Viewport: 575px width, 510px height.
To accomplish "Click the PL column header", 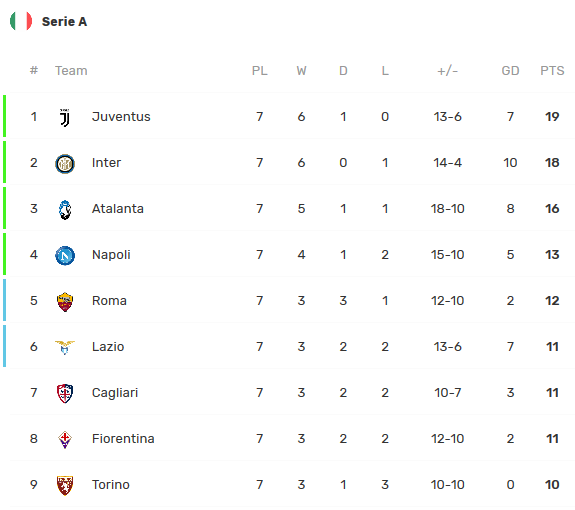I will pos(260,70).
